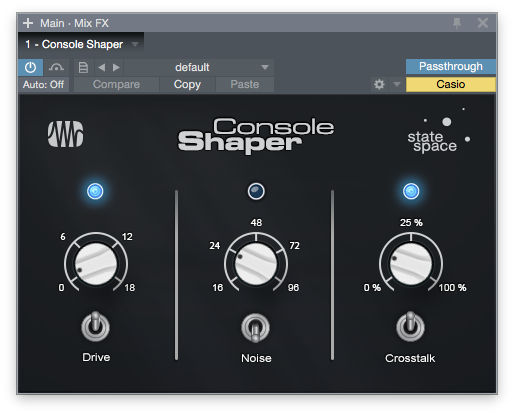Click the Crosstalk label
Viewport: 514px width, 415px height.
click(410, 358)
